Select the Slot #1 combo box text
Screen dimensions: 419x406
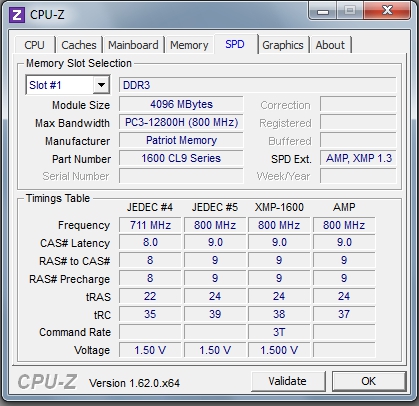tap(45, 85)
